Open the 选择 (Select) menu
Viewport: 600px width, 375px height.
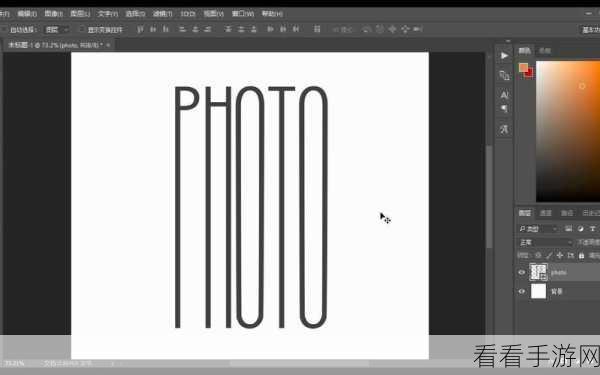point(135,14)
